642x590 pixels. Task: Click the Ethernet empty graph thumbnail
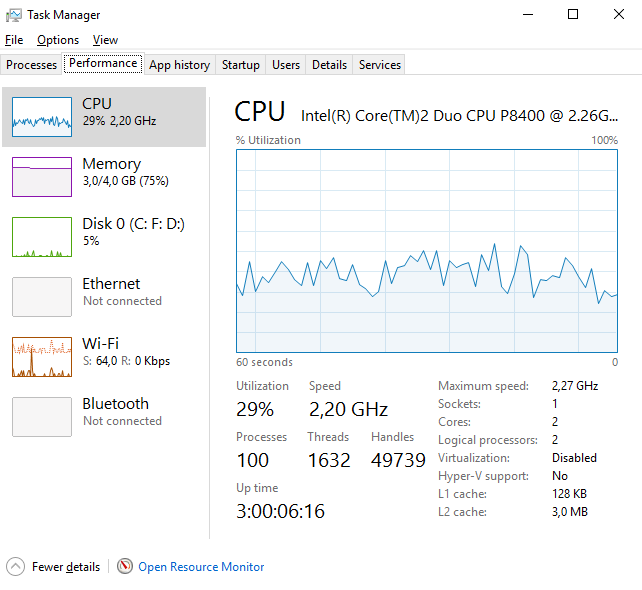(42, 297)
